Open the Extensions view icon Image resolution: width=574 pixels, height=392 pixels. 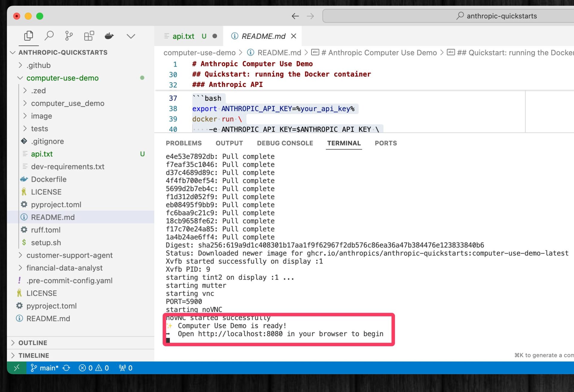89,36
